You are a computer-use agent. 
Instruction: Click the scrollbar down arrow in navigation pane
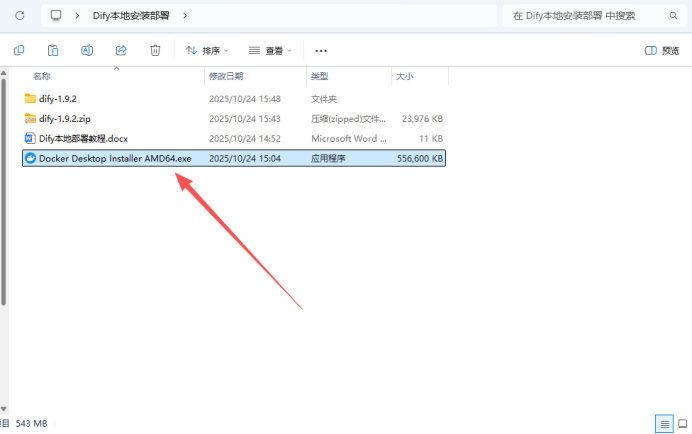point(4,409)
